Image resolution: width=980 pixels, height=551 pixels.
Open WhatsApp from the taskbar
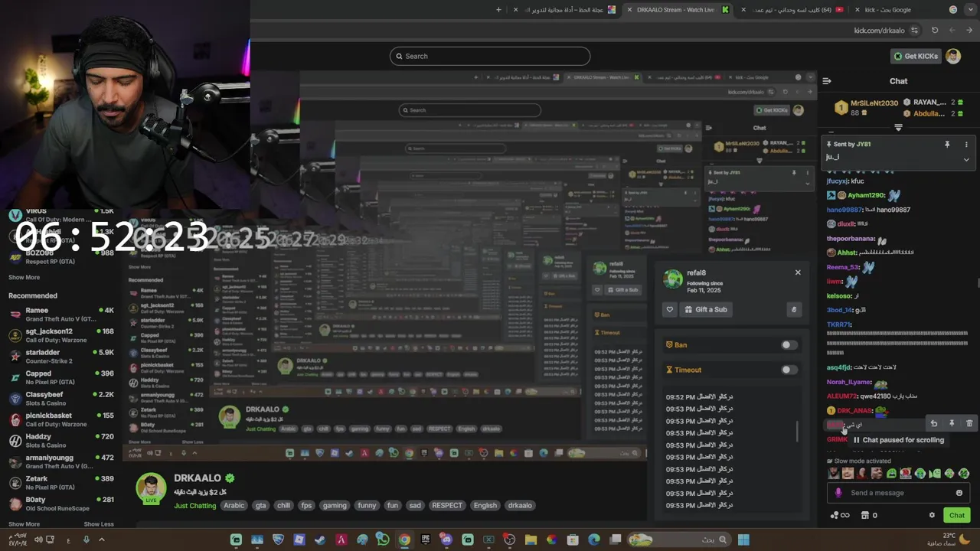pos(383,540)
